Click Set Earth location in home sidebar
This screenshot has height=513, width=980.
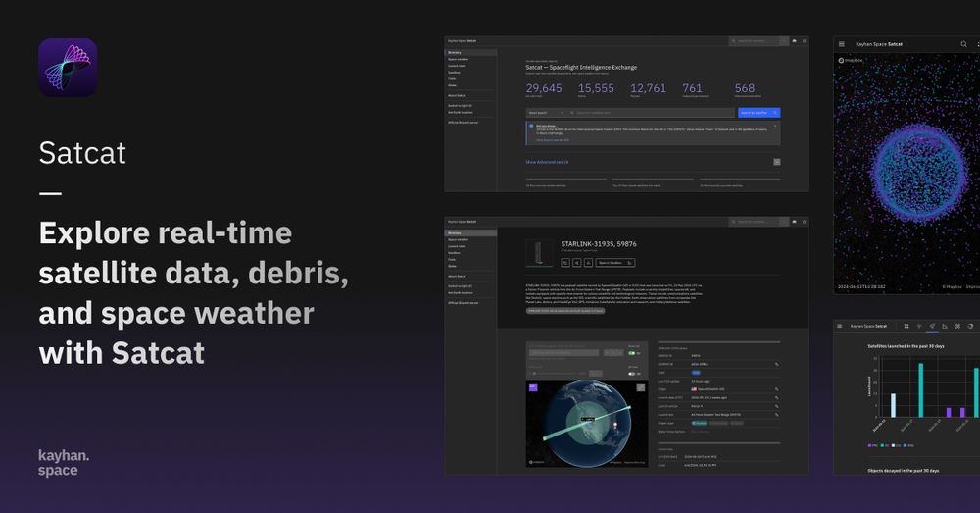click(461, 113)
